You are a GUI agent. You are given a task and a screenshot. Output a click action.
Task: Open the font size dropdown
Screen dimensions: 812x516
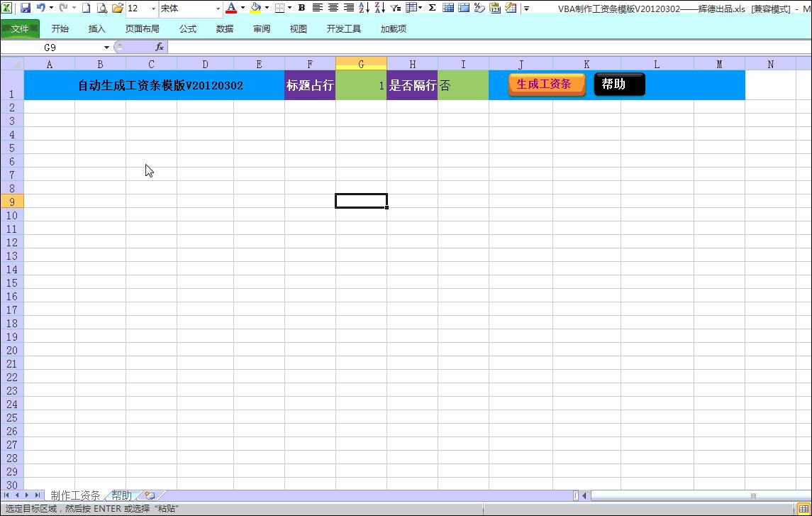tap(153, 9)
